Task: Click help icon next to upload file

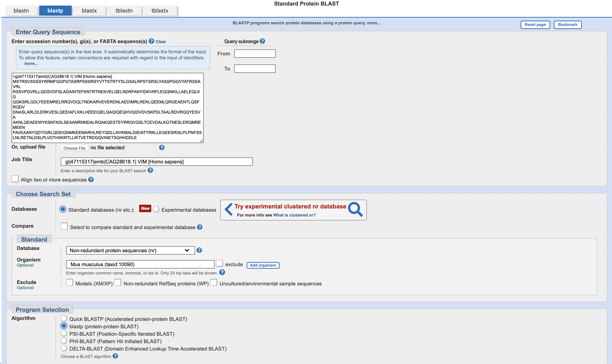Action: point(162,147)
